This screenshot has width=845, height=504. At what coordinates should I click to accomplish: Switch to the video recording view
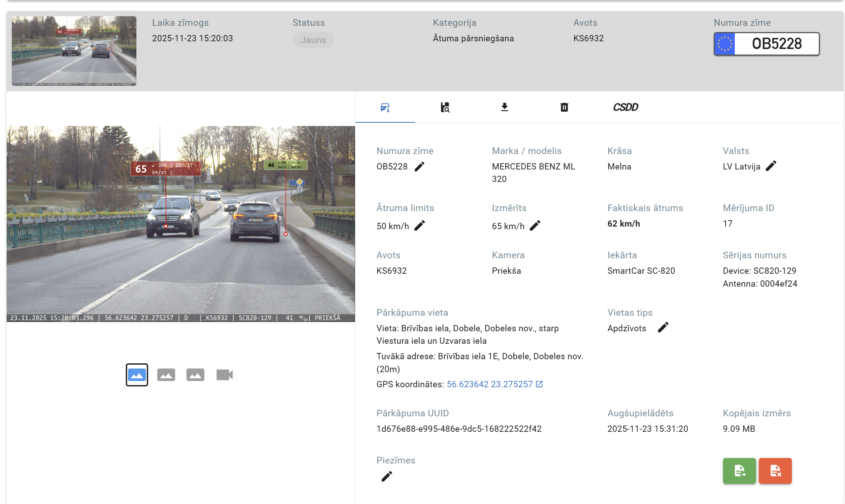coord(225,375)
